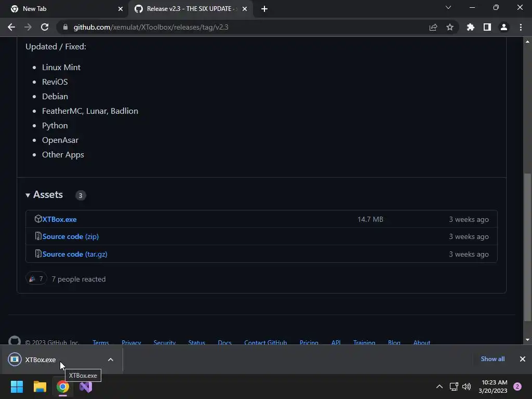Open the browser side panel icon
The width and height of the screenshot is (532, 399).
487,27
